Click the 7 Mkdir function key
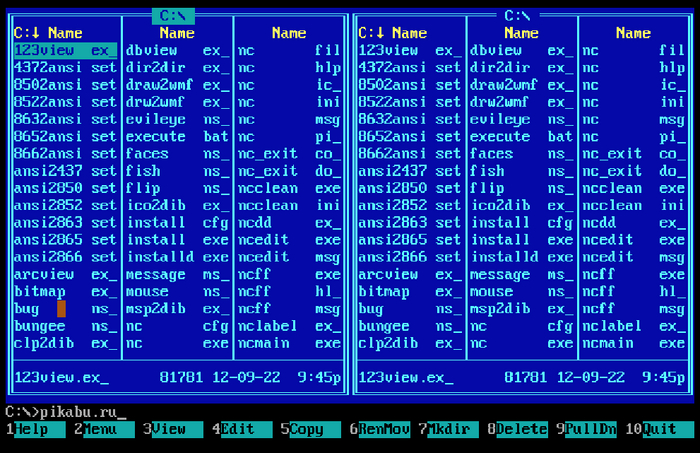 448,429
